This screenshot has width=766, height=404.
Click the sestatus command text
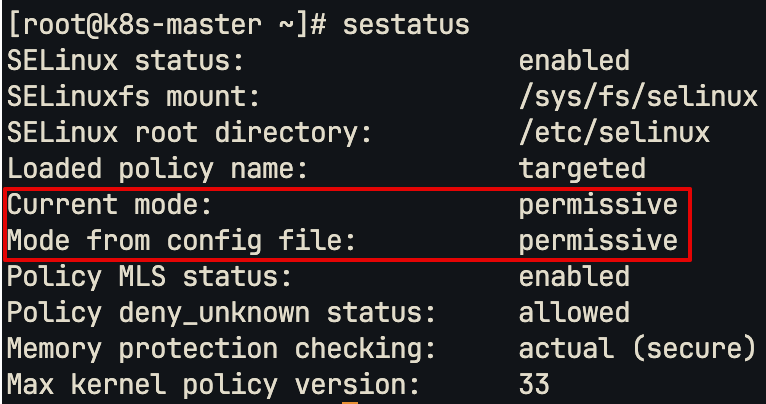tap(406, 24)
